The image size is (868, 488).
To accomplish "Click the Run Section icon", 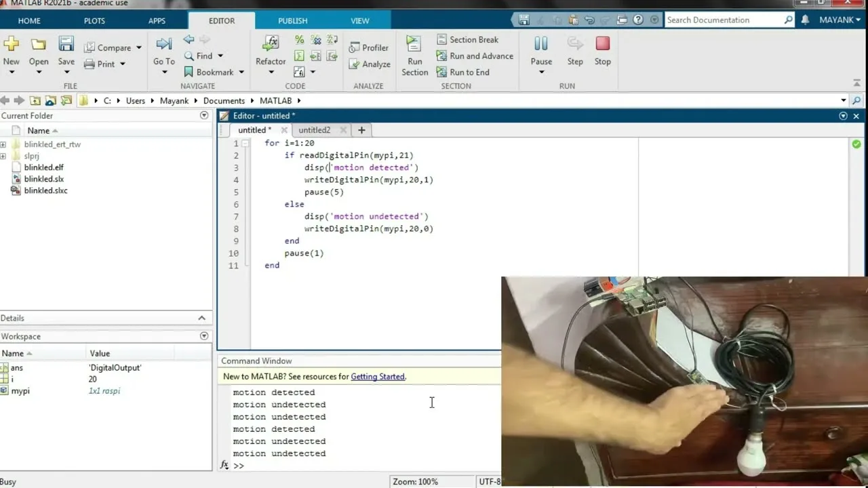I will coord(414,45).
